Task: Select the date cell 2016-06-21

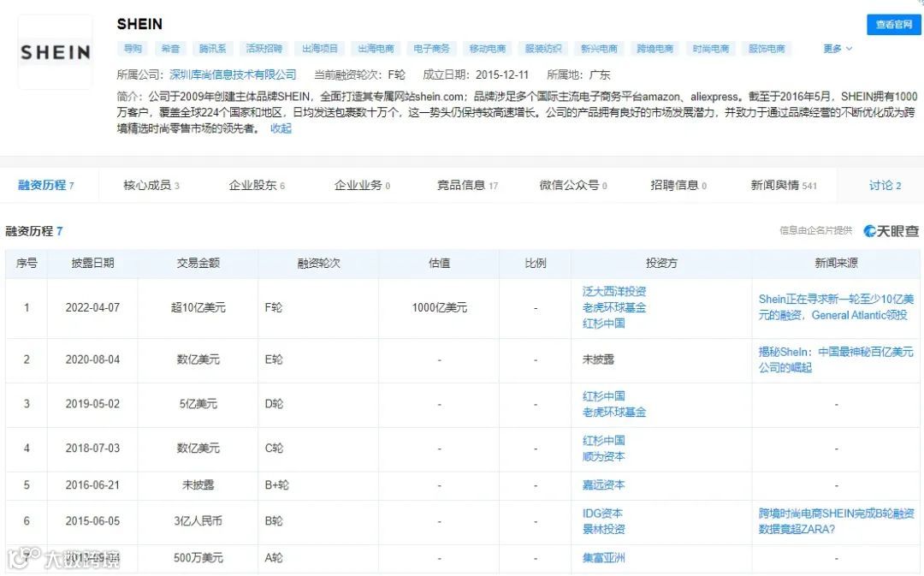Action: pos(92,485)
